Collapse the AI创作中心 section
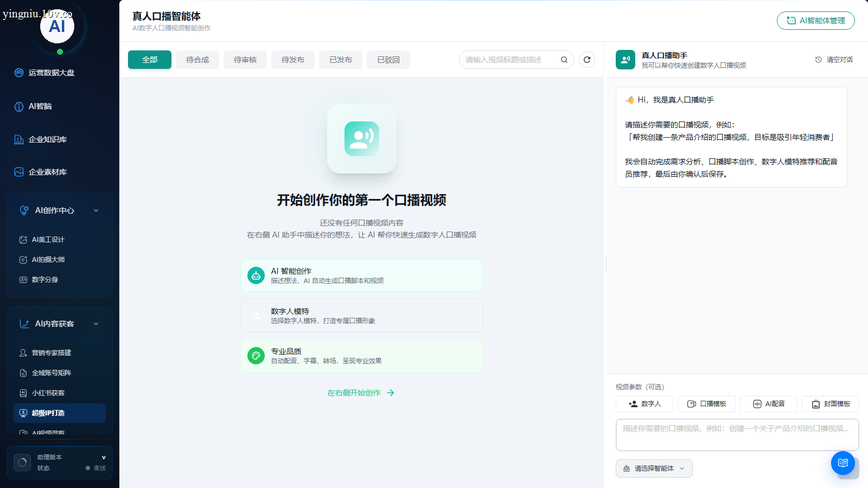This screenshot has height=488, width=868. tap(60, 210)
